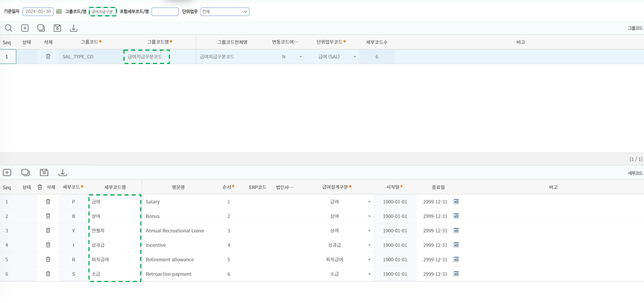Delete the 상여 (B) detail row
644x303 pixels.
pyautogui.click(x=48, y=216)
